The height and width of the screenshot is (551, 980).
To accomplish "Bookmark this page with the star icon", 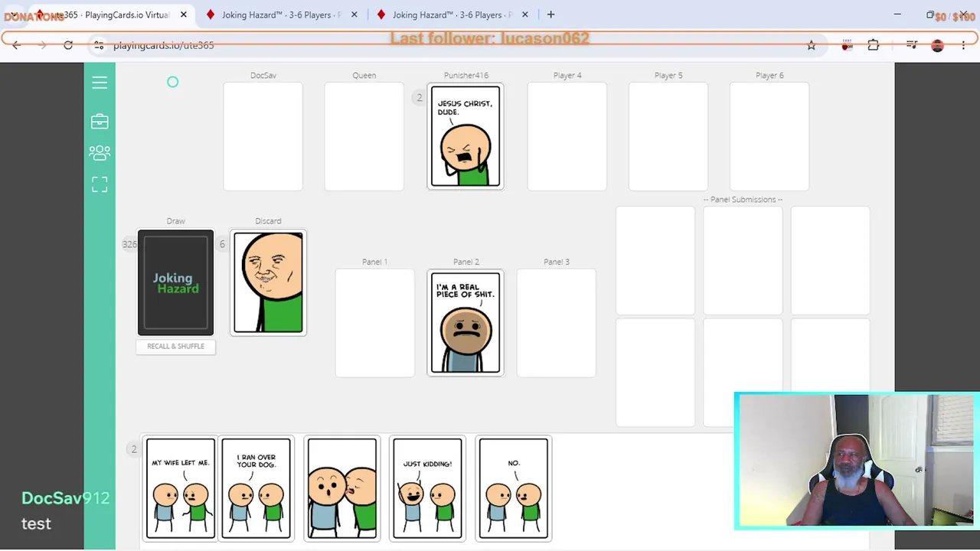I will pyautogui.click(x=812, y=45).
